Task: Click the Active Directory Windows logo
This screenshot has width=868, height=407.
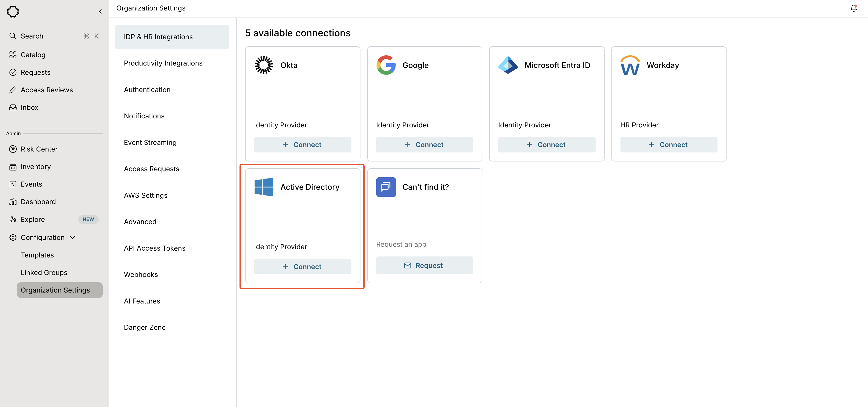Action: point(263,187)
